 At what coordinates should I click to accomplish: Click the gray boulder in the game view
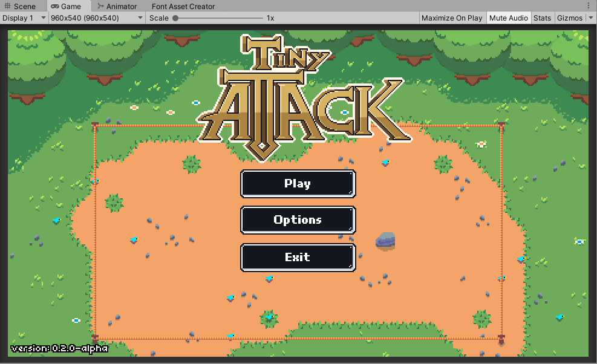385,241
